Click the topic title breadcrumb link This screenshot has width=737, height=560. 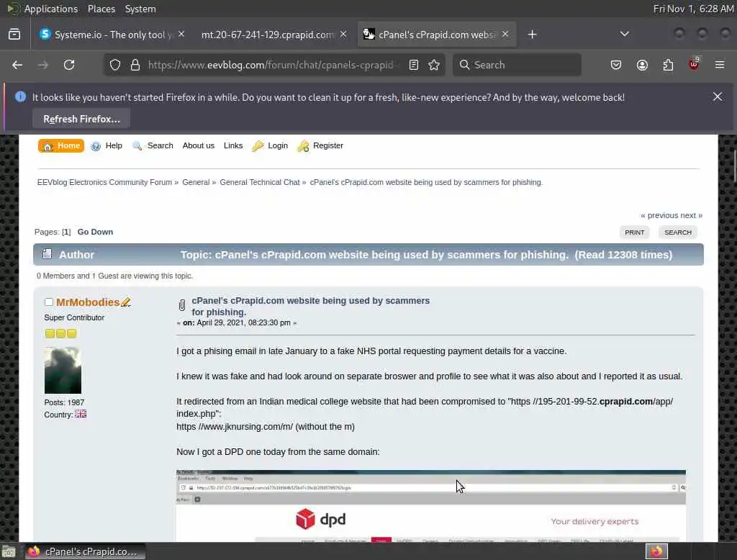[x=426, y=182]
